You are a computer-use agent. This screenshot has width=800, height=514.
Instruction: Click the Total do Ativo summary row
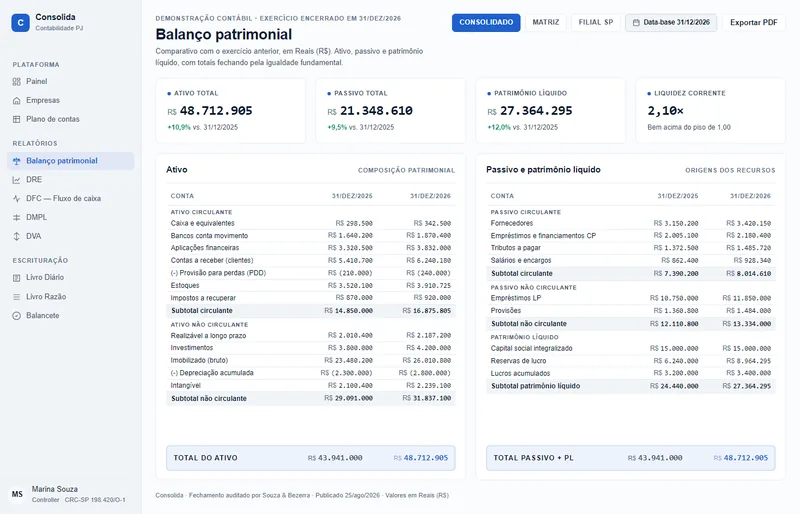point(311,458)
